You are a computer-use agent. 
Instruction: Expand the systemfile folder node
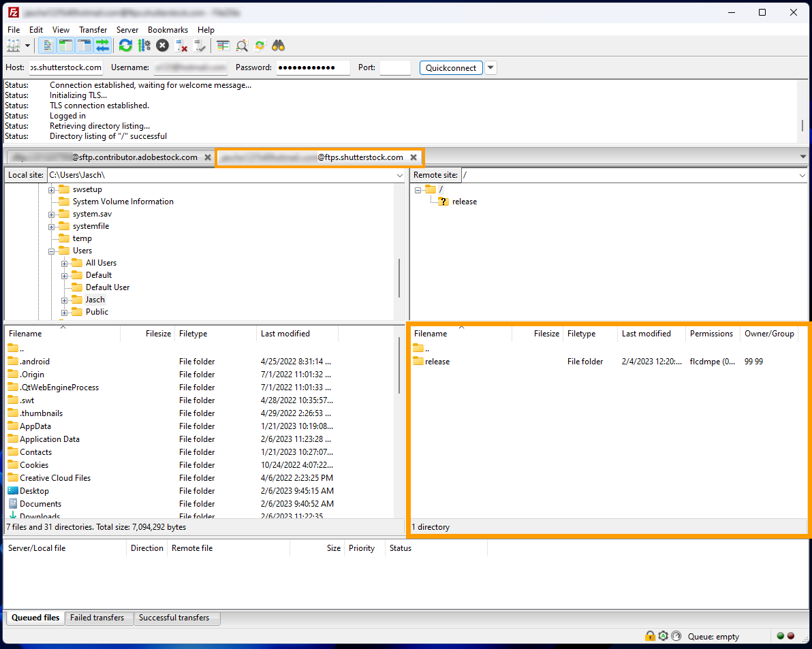52,227
